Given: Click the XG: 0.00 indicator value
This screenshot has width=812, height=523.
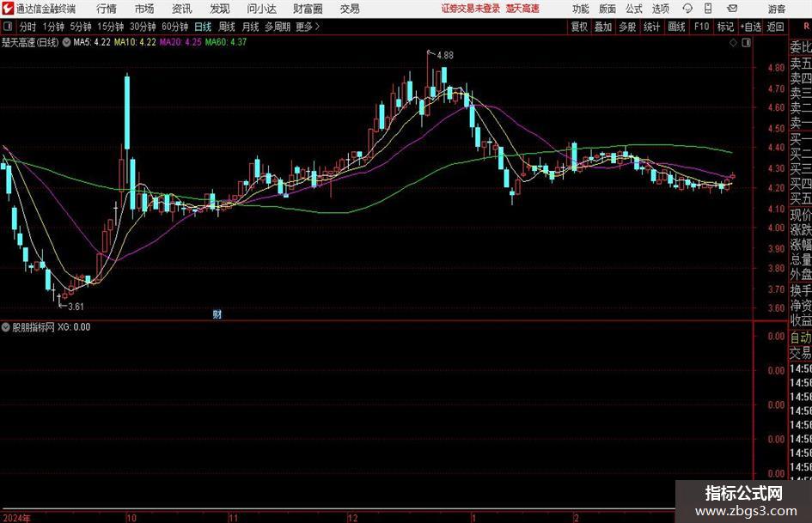Looking at the screenshot, I should point(74,326).
